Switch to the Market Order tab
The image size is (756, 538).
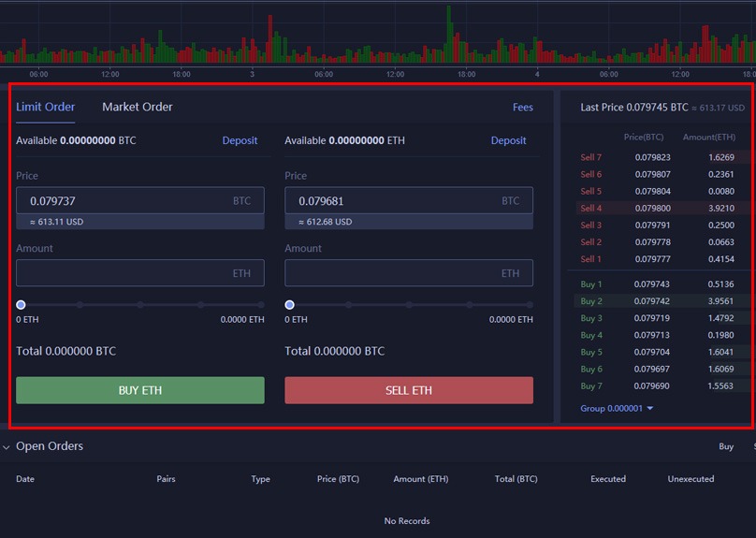[x=138, y=107]
